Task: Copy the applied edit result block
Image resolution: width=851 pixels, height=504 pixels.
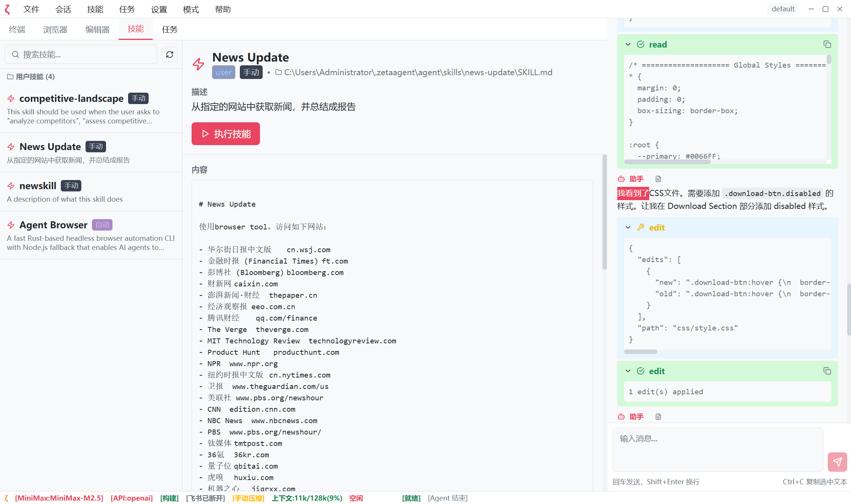Action: [x=827, y=371]
